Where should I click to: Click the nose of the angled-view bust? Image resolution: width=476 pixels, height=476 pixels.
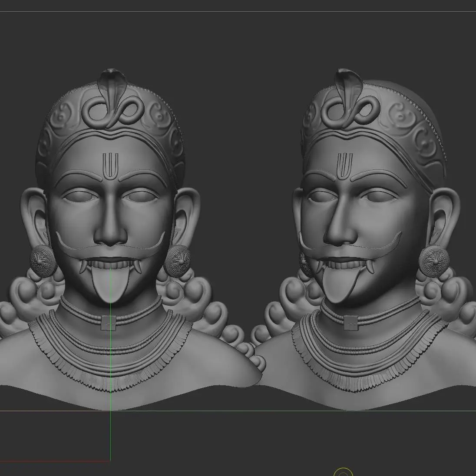[x=340, y=231]
